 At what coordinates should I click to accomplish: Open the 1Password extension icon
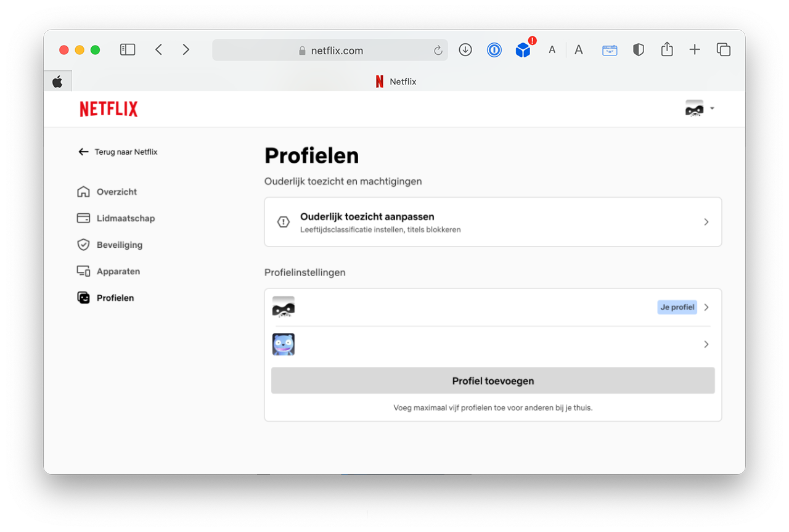pyautogui.click(x=494, y=50)
